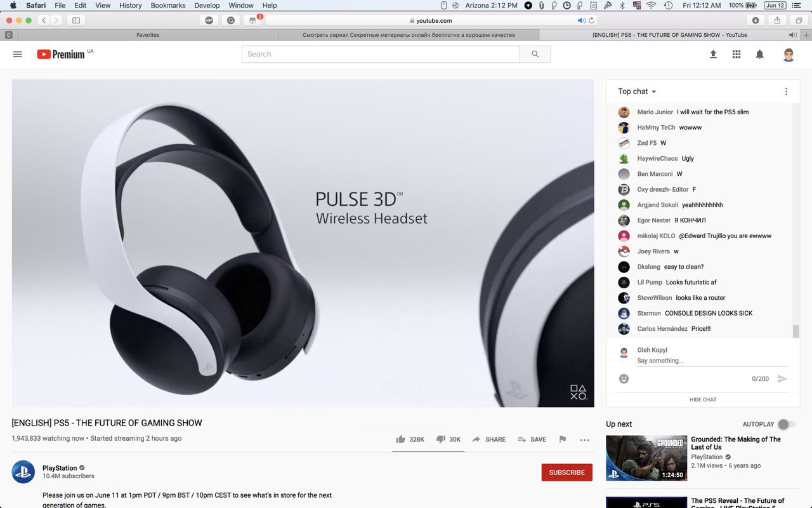
Task: Switch to the Favorites tab
Action: click(x=148, y=35)
